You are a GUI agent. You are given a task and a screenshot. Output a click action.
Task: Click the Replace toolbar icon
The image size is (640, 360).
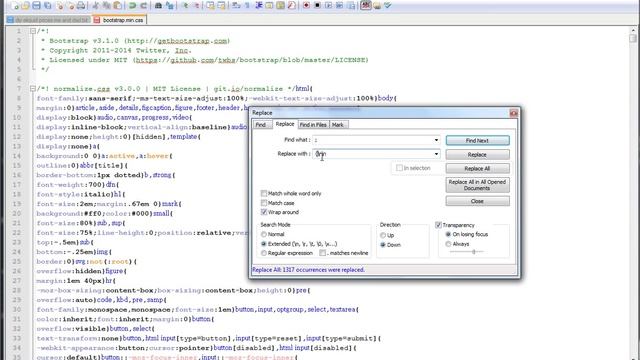coord(169,5)
